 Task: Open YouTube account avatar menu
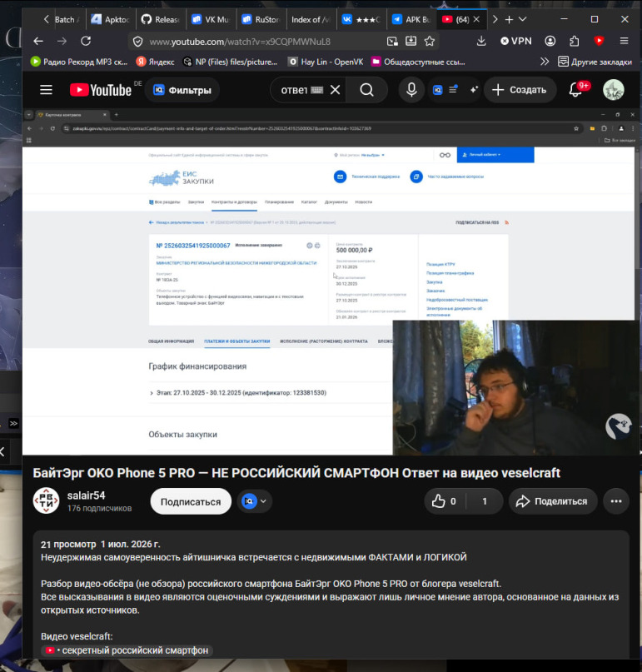pos(614,90)
